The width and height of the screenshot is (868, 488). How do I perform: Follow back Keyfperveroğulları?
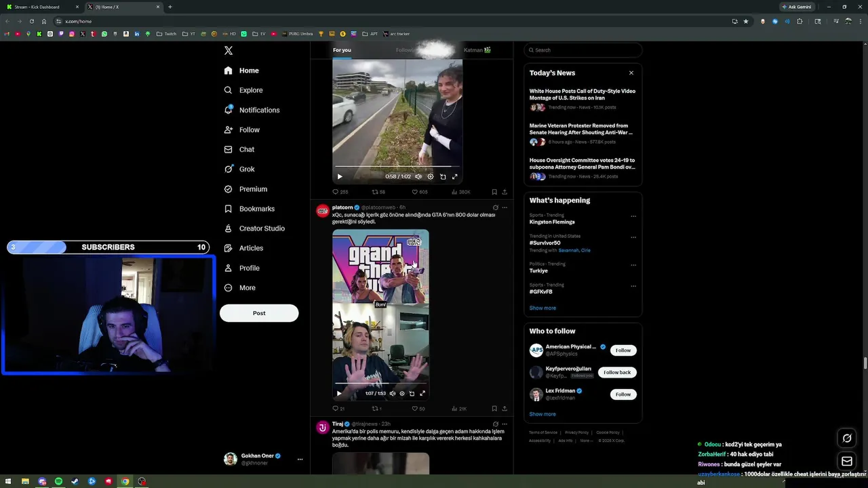click(617, 372)
